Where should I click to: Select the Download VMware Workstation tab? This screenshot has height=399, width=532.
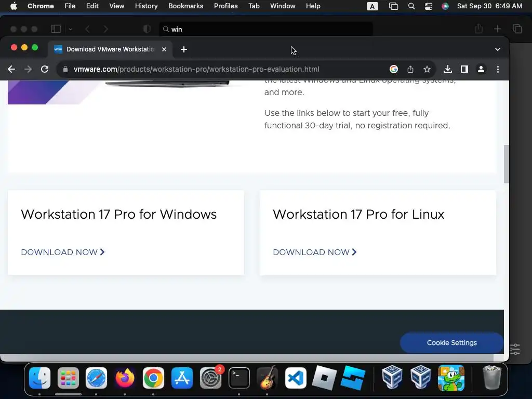pyautogui.click(x=110, y=49)
